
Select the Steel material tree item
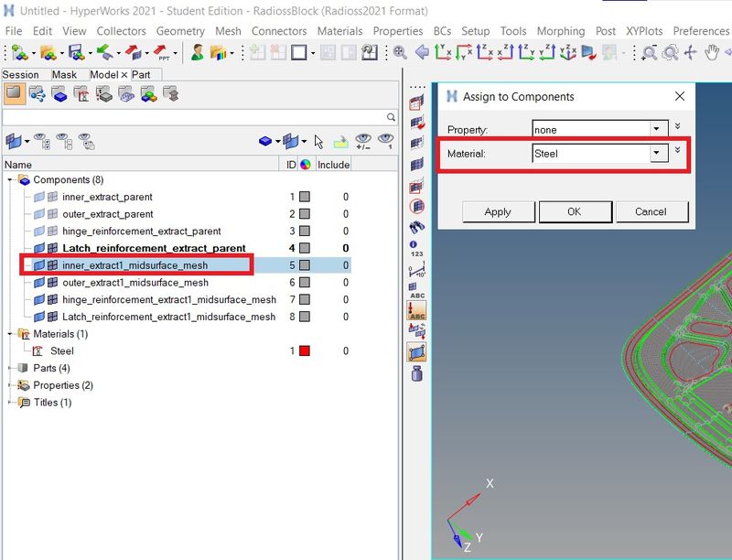(61, 351)
